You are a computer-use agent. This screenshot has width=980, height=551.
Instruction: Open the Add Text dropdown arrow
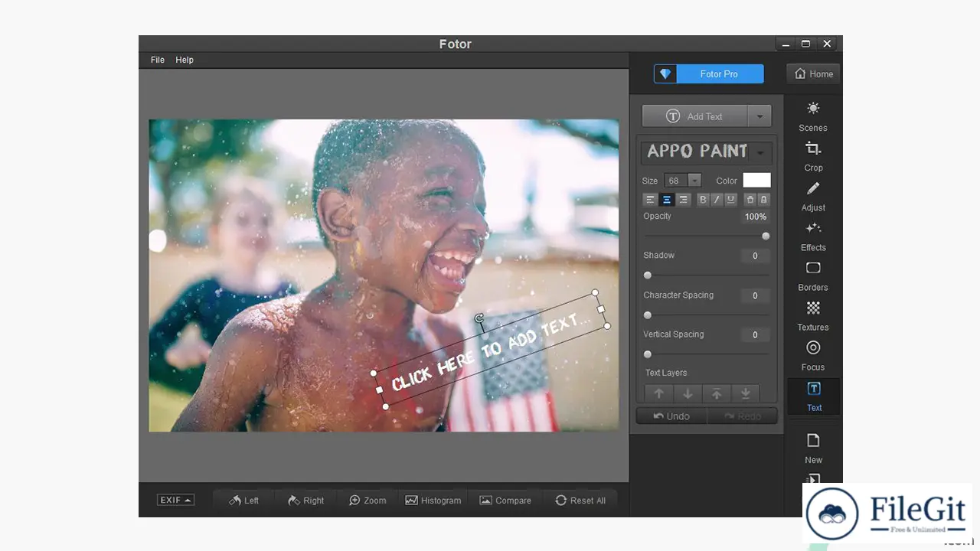[x=759, y=116]
